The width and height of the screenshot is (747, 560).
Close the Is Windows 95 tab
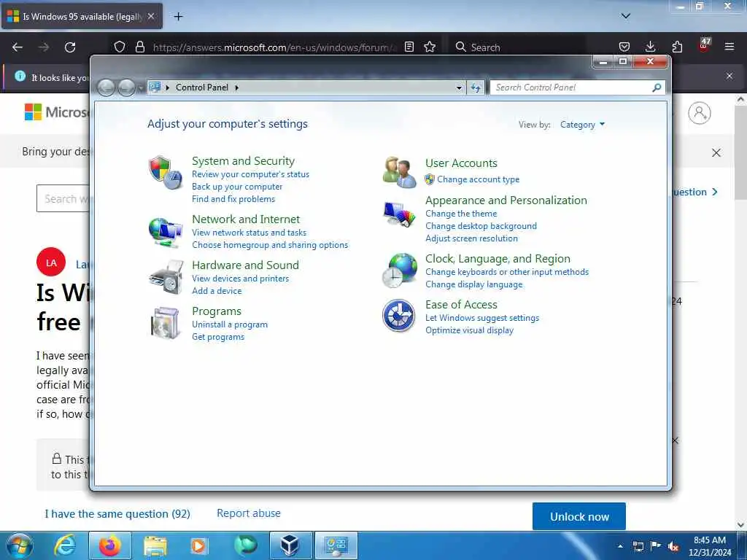151,16
